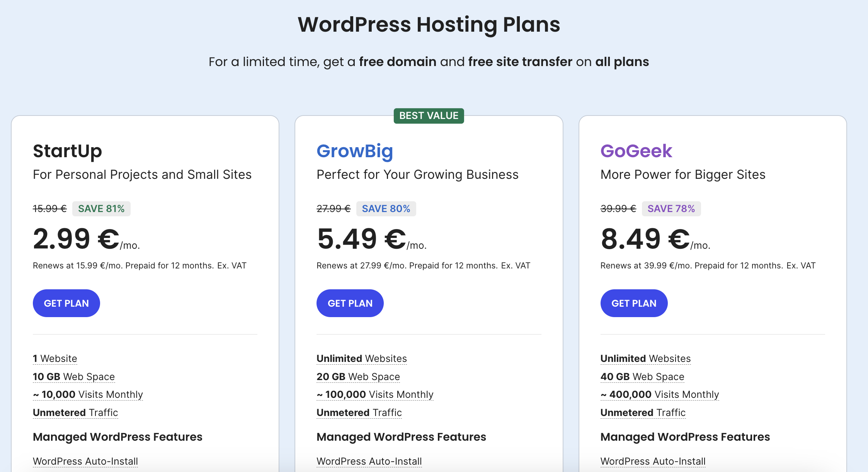The image size is (868, 472).
Task: Click 'Renews at 39.99 €/mo.' note
Action: 708,266
